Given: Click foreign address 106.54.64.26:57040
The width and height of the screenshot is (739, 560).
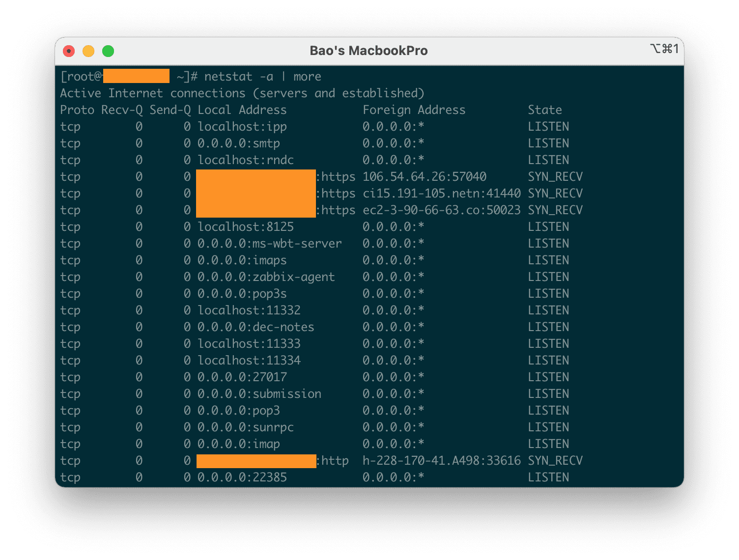Looking at the screenshot, I should point(424,177).
